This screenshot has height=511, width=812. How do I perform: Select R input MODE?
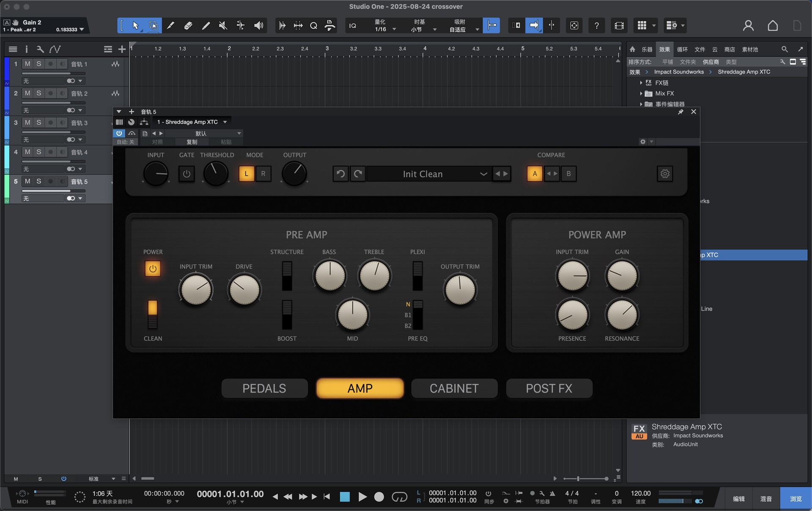(263, 174)
